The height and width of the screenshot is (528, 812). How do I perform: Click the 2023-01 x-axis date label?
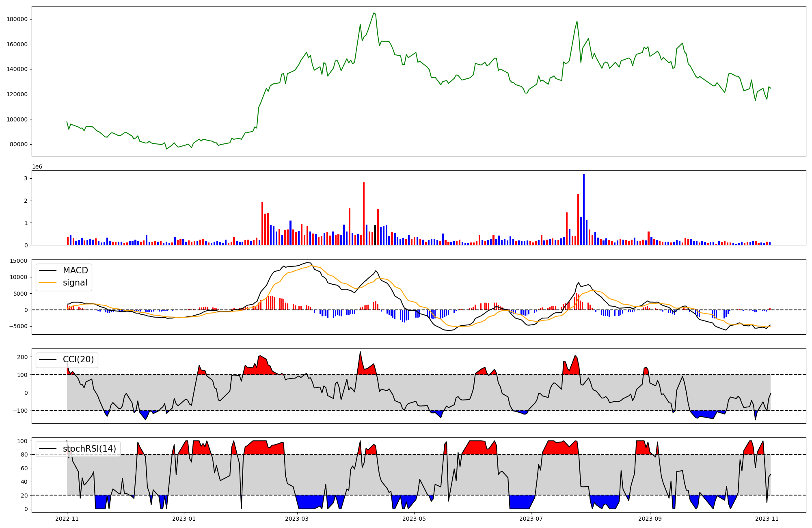click(184, 519)
